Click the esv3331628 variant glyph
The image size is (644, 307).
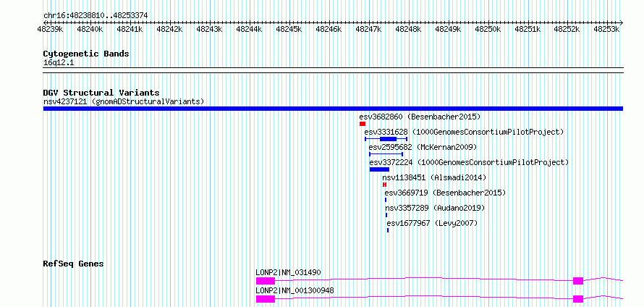386,139
